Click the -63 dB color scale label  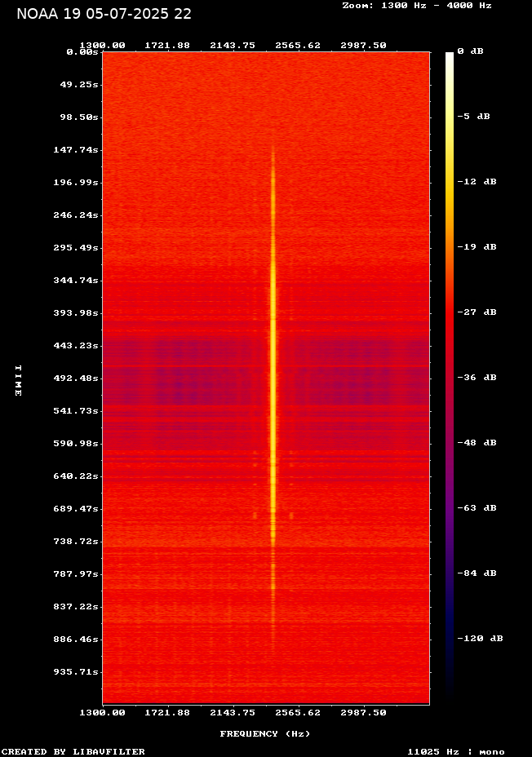tap(476, 508)
